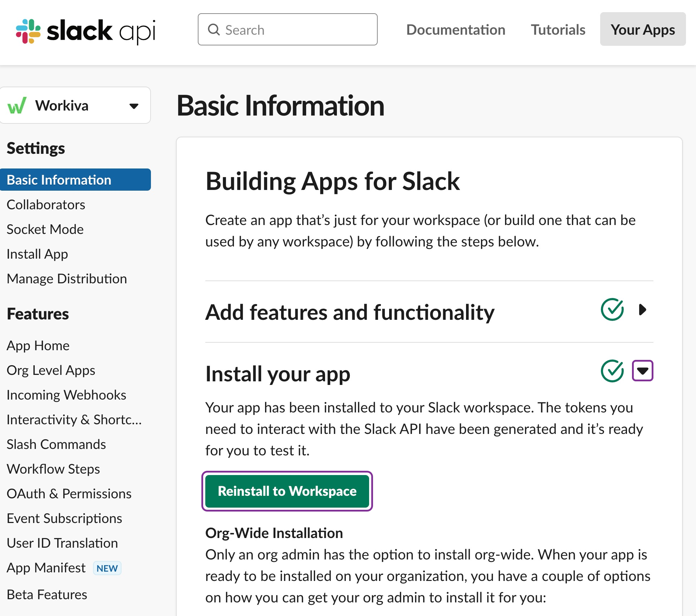This screenshot has width=696, height=616.
Task: Open Socket Mode settings
Action: pyautogui.click(x=45, y=229)
